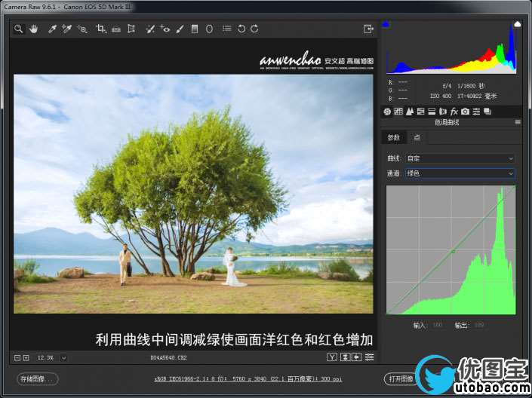Select the Graduated Filter tool
This screenshot has height=398, width=532.
(195, 29)
